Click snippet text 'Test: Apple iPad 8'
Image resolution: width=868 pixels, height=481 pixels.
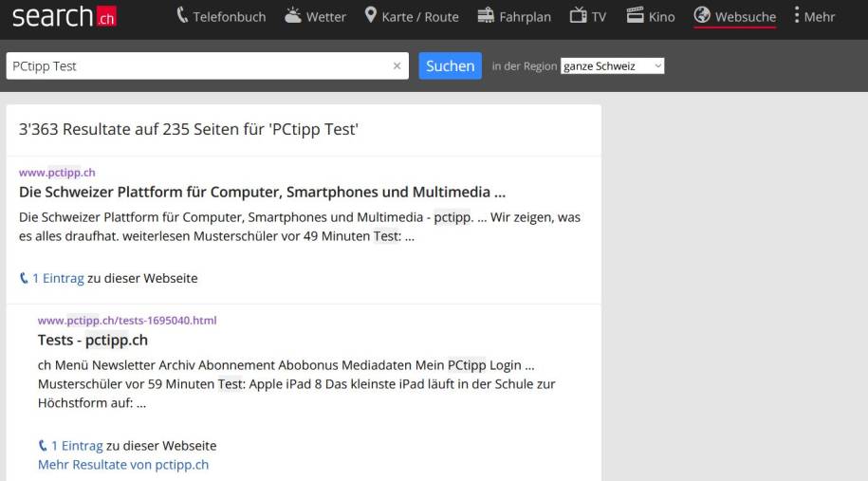click(269, 383)
